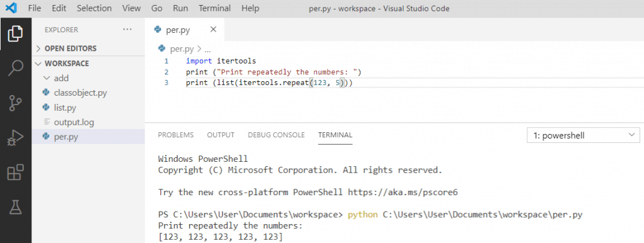Select the Terminal panel tab
This screenshot has height=243, width=644.
click(335, 135)
